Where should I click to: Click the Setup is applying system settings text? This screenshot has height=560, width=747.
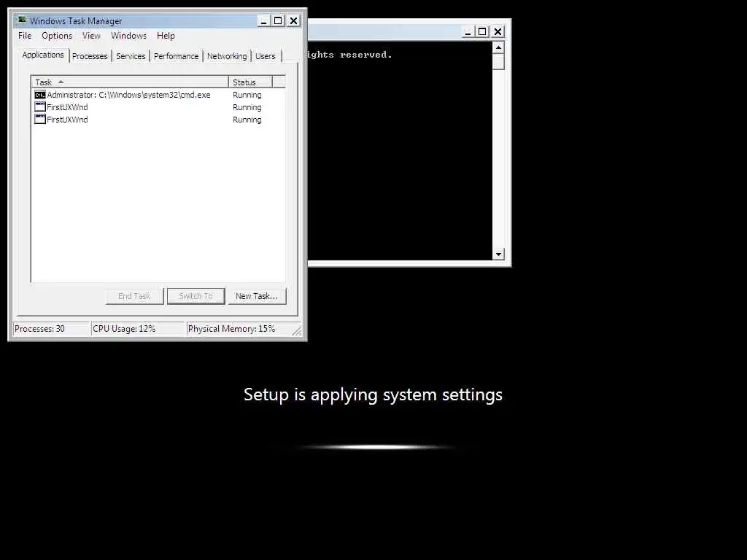373,394
